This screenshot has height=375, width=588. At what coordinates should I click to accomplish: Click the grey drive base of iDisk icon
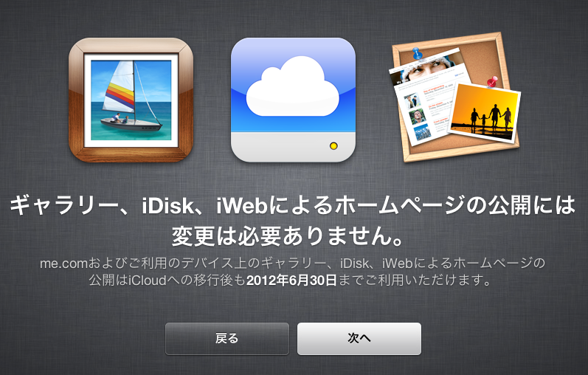(x=293, y=147)
